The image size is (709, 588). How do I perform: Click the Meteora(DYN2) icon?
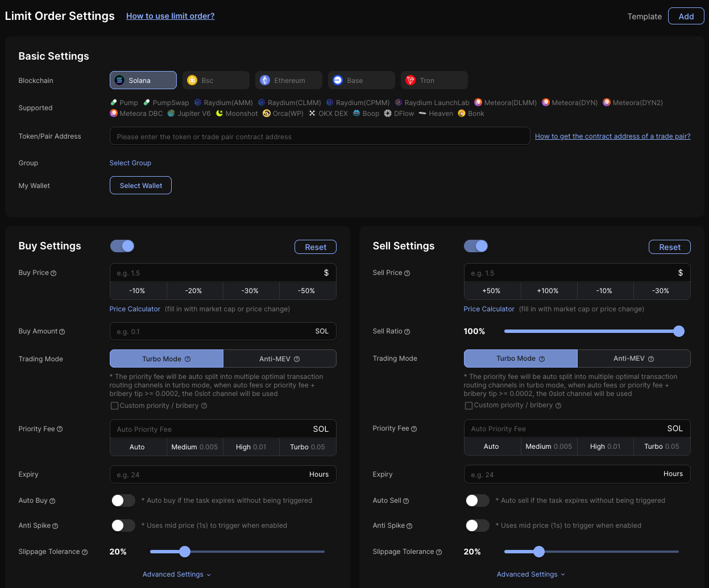click(607, 103)
